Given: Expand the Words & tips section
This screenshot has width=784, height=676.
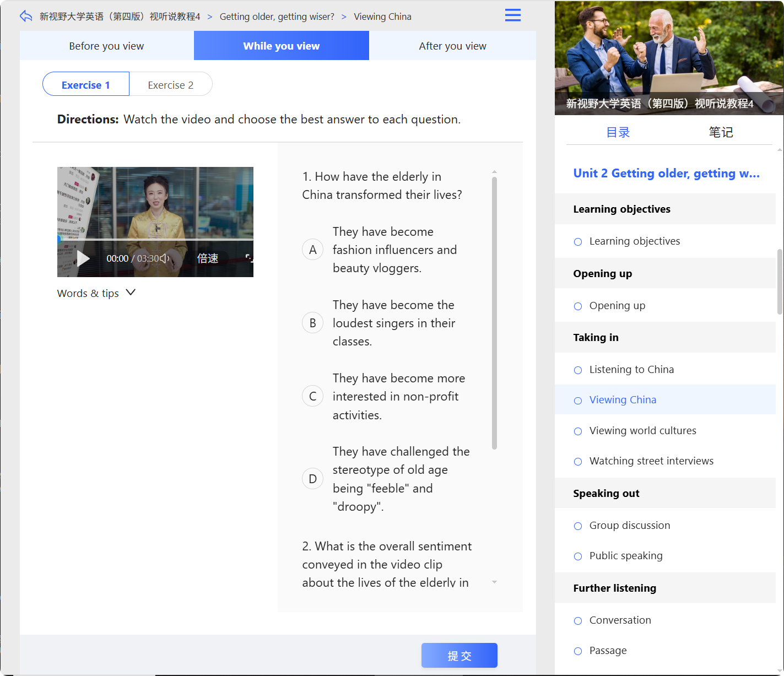Looking at the screenshot, I should point(96,293).
